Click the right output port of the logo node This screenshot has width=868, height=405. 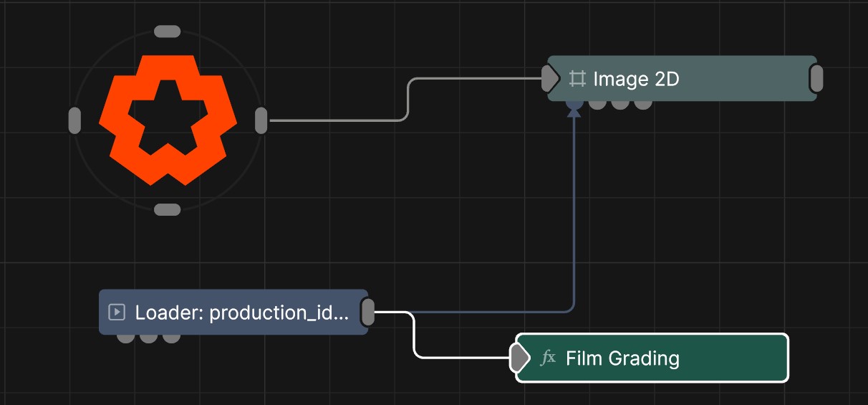tap(261, 120)
